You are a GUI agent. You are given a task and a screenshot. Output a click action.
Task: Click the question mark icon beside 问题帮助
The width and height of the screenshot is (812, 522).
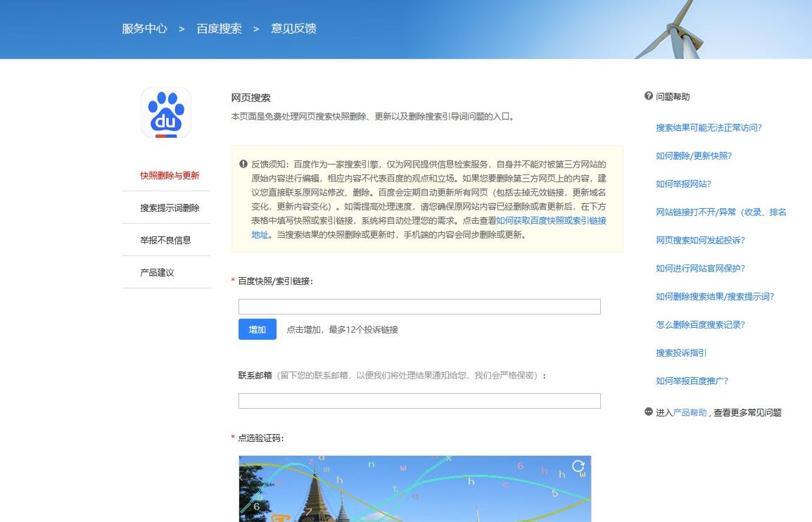click(x=649, y=96)
